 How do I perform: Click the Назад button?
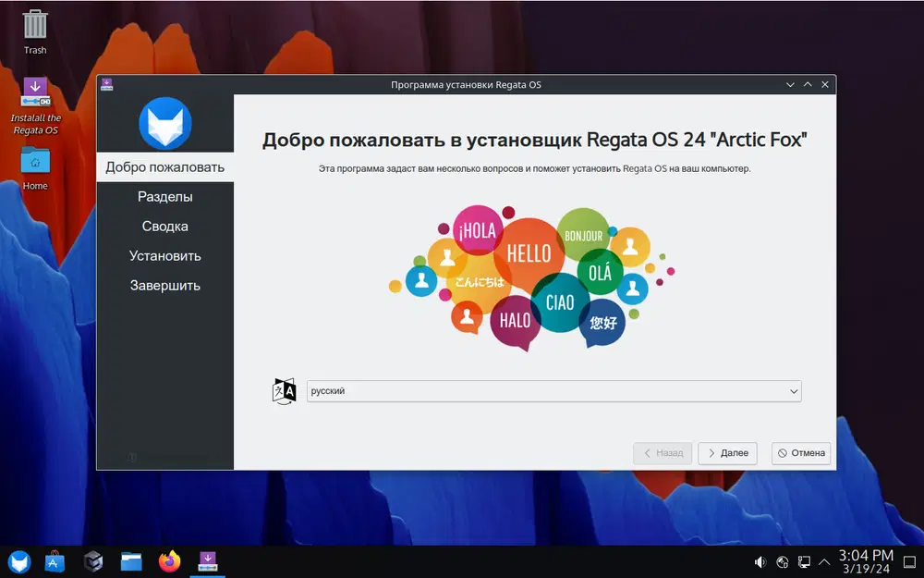tap(663, 453)
